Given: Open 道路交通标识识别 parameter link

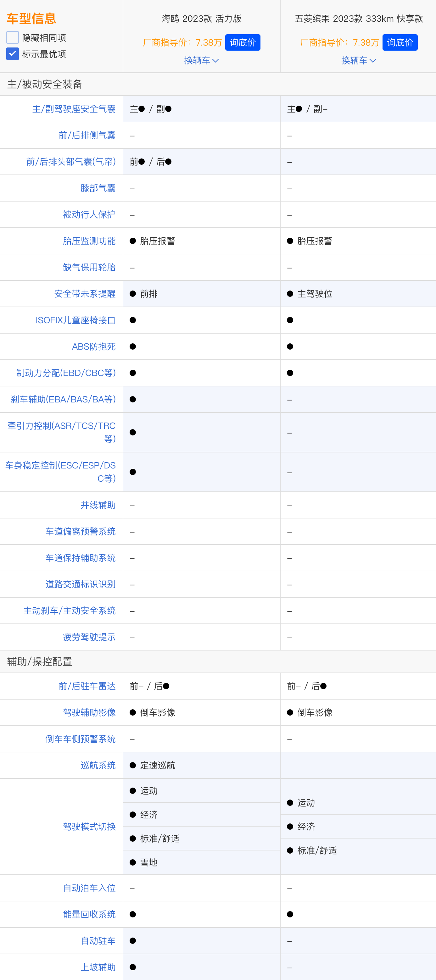Looking at the screenshot, I should [81, 584].
